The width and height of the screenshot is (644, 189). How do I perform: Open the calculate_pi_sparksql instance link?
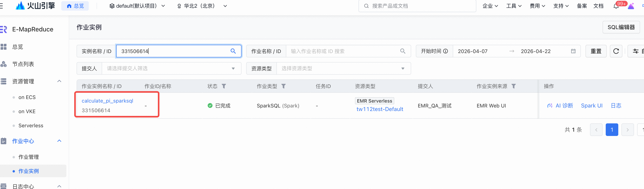point(108,101)
